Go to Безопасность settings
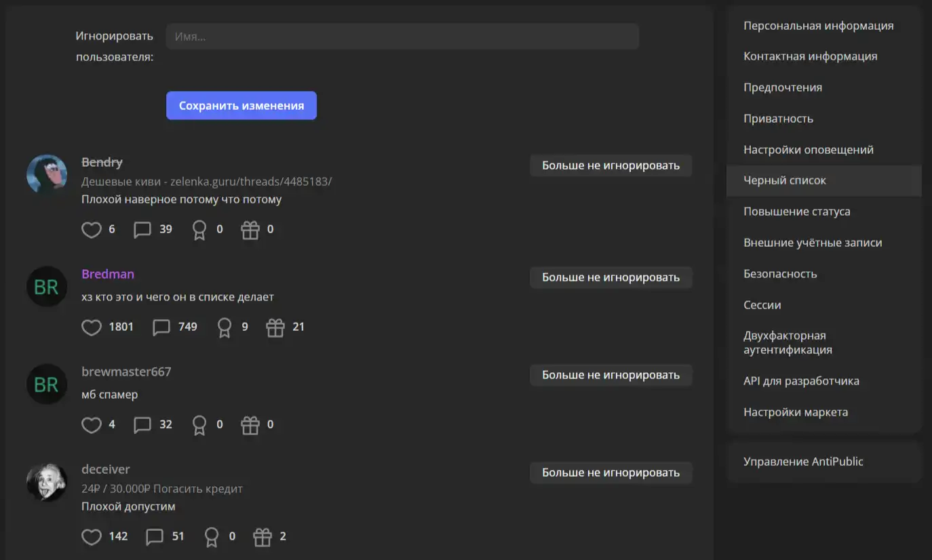 [780, 274]
